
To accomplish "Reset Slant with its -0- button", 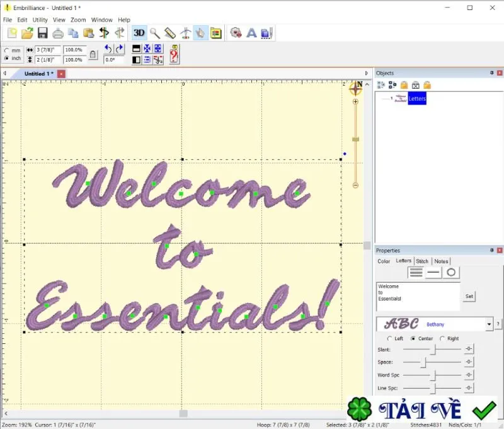I will coord(469,348).
